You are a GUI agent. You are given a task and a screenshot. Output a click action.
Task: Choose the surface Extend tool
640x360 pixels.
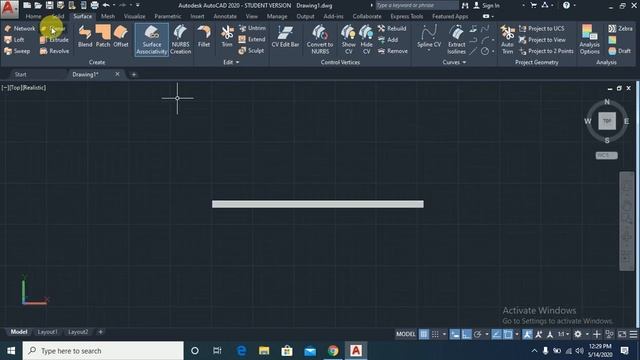point(252,40)
